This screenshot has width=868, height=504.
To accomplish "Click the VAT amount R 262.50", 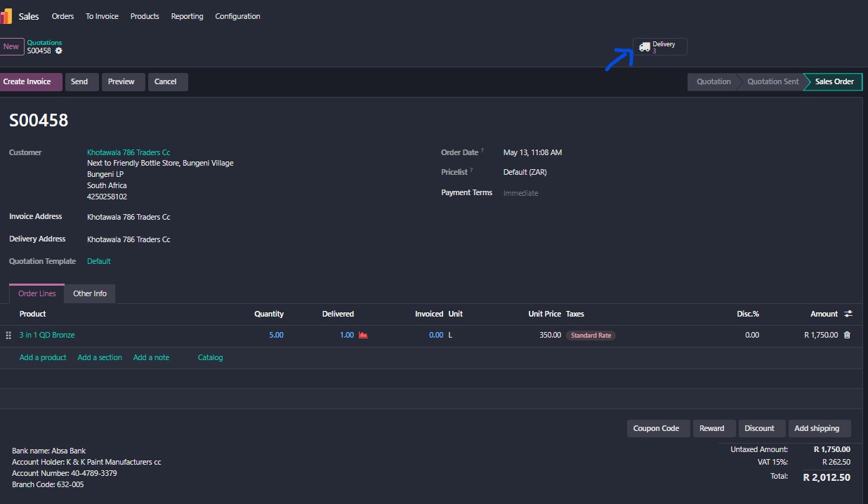I will click(836, 462).
